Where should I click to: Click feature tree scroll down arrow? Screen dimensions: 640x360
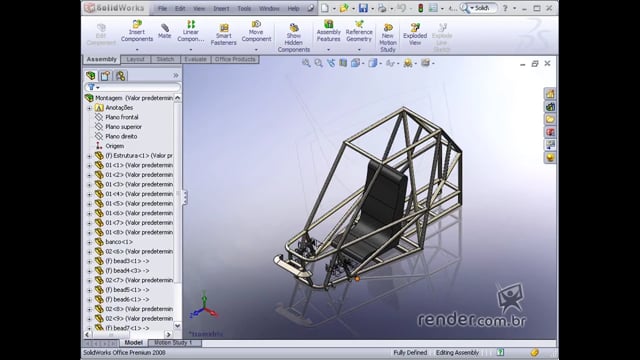coord(178,326)
